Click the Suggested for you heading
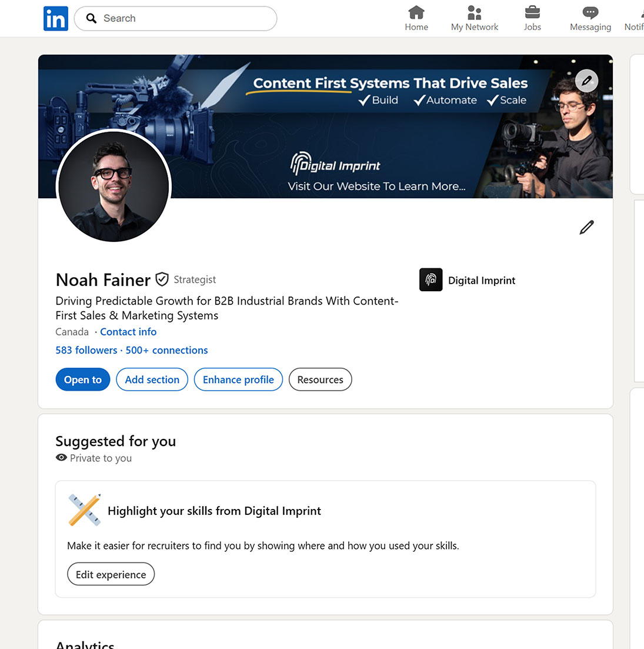This screenshot has width=644, height=649. pos(116,441)
